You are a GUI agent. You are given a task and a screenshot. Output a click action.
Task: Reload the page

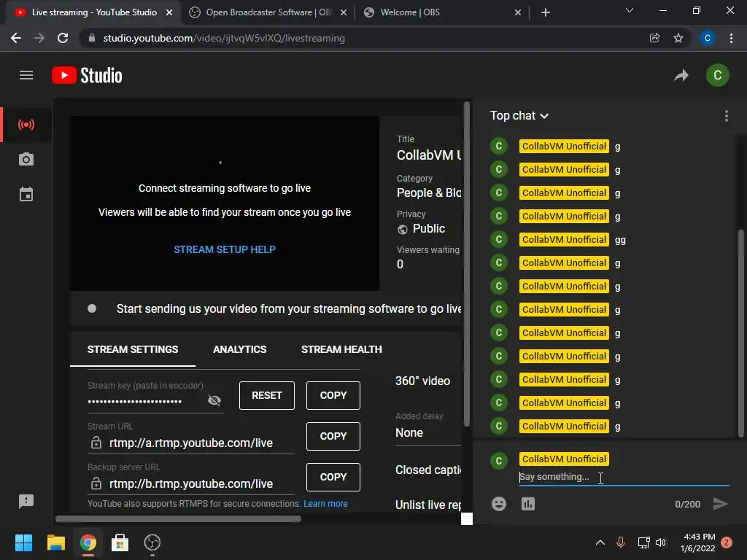(x=63, y=38)
